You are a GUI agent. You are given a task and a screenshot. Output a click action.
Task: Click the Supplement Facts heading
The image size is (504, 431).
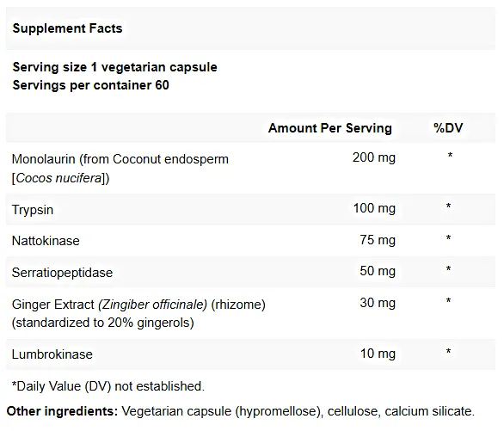click(x=67, y=28)
